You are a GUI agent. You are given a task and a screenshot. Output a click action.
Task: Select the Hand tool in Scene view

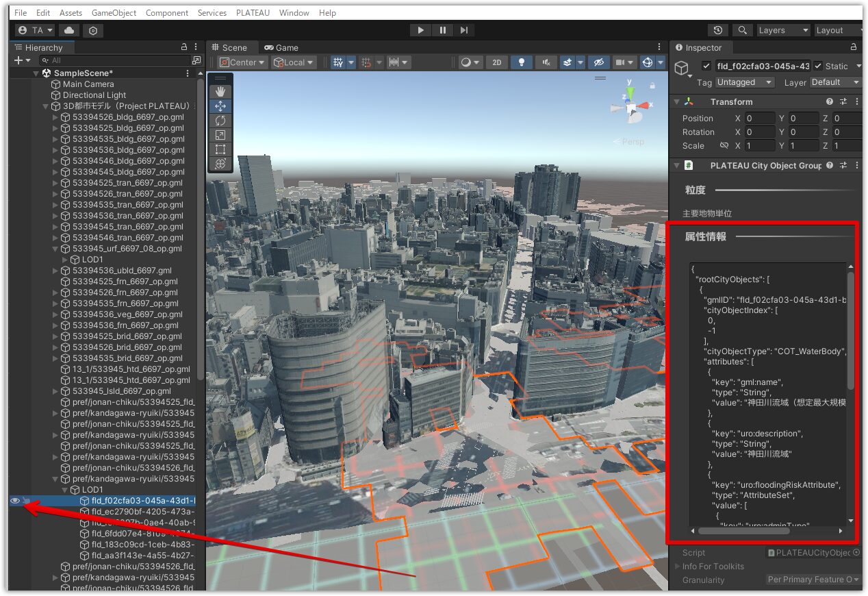(x=220, y=91)
